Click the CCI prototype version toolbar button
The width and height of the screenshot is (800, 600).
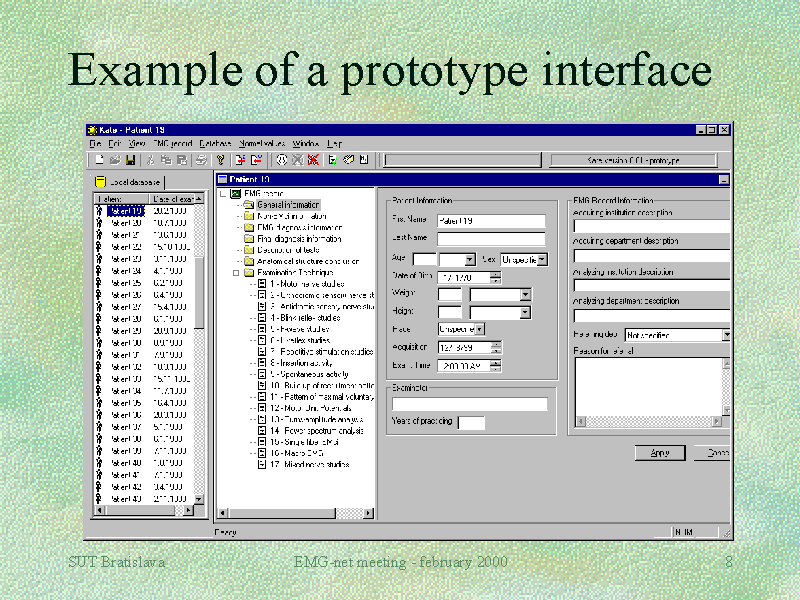633,160
